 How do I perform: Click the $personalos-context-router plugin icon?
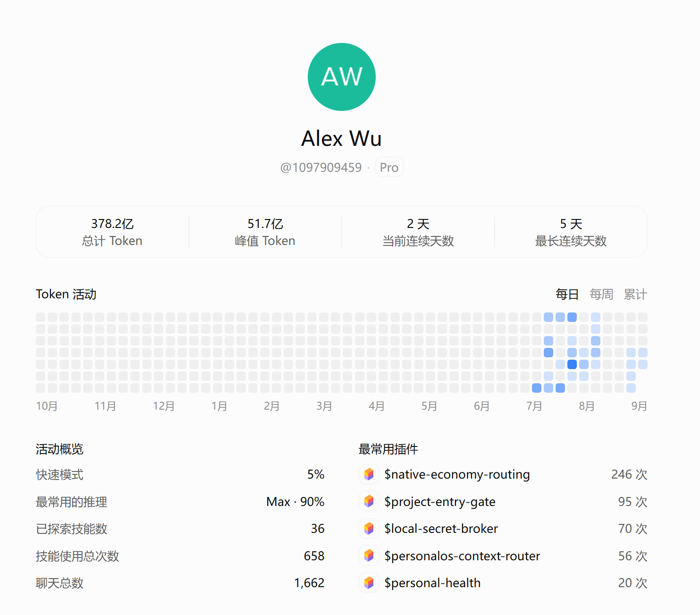[x=369, y=556]
